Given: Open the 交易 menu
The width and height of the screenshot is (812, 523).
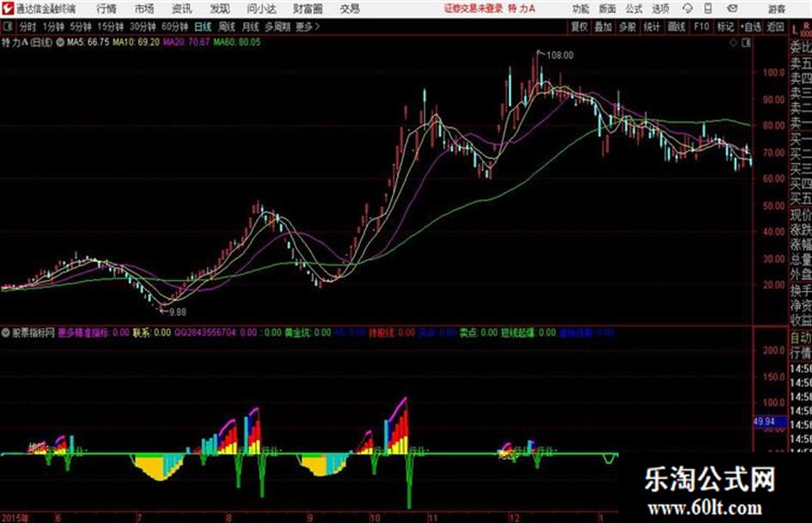Looking at the screenshot, I should coord(350,9).
